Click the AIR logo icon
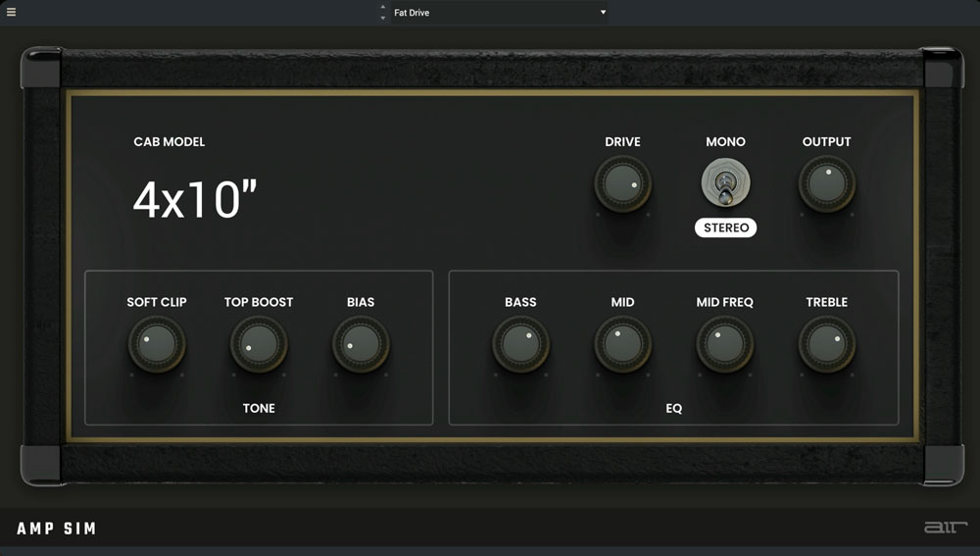Screen dimensions: 980x556 945,528
